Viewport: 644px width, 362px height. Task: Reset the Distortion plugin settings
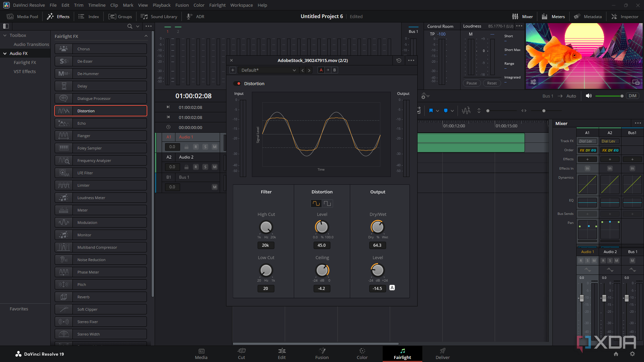pos(399,60)
